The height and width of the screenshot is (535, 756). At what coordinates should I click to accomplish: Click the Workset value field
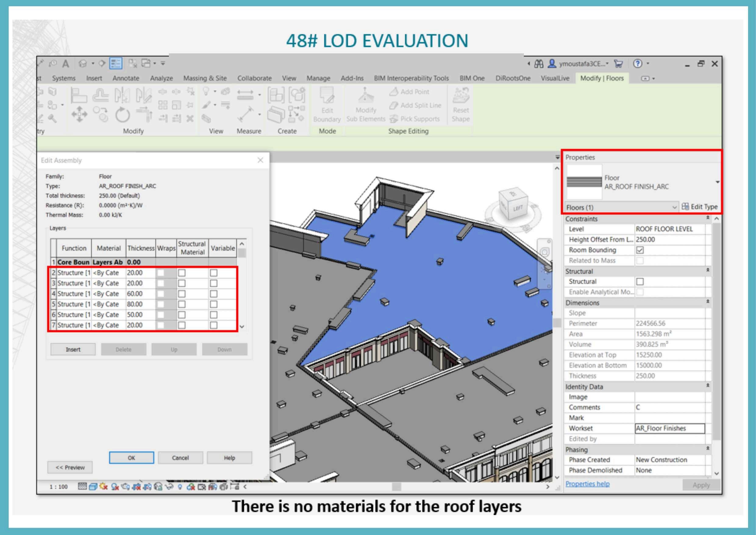(x=669, y=428)
